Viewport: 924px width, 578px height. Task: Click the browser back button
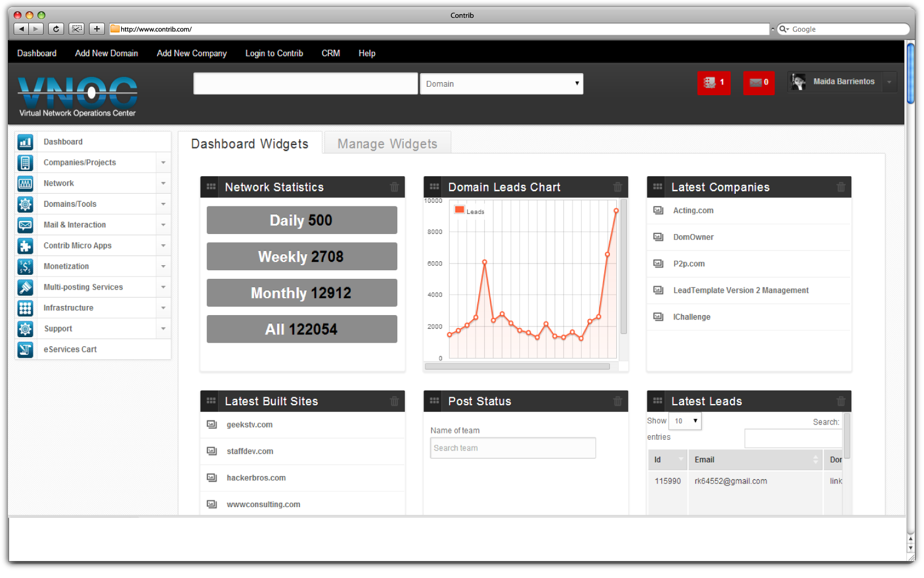(22, 29)
